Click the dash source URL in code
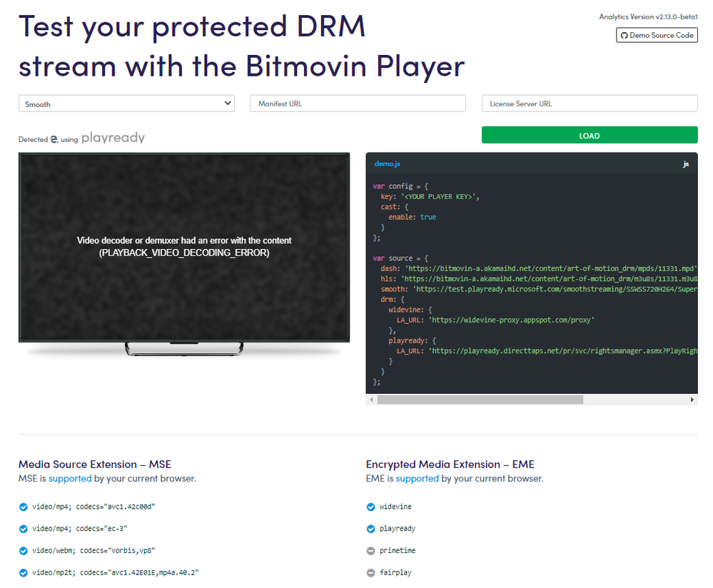 tap(551, 268)
